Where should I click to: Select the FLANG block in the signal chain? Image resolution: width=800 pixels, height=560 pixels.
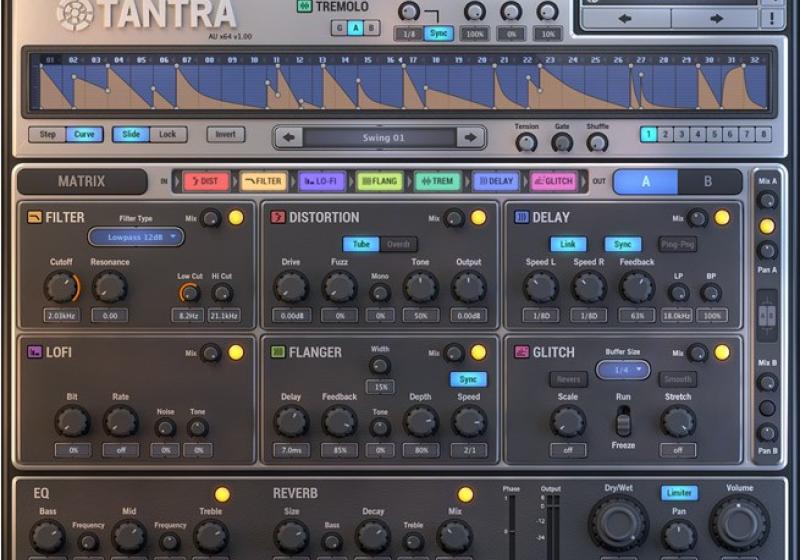click(380, 181)
